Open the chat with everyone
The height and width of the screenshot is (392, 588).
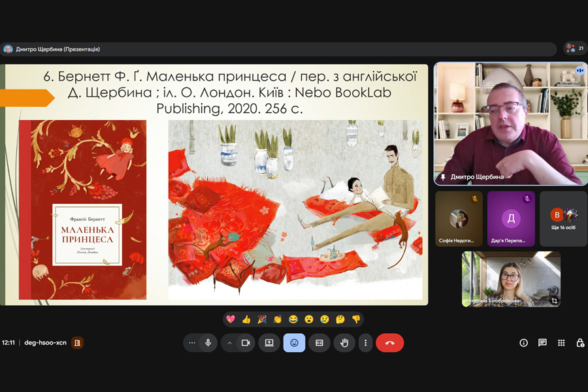pyautogui.click(x=542, y=342)
